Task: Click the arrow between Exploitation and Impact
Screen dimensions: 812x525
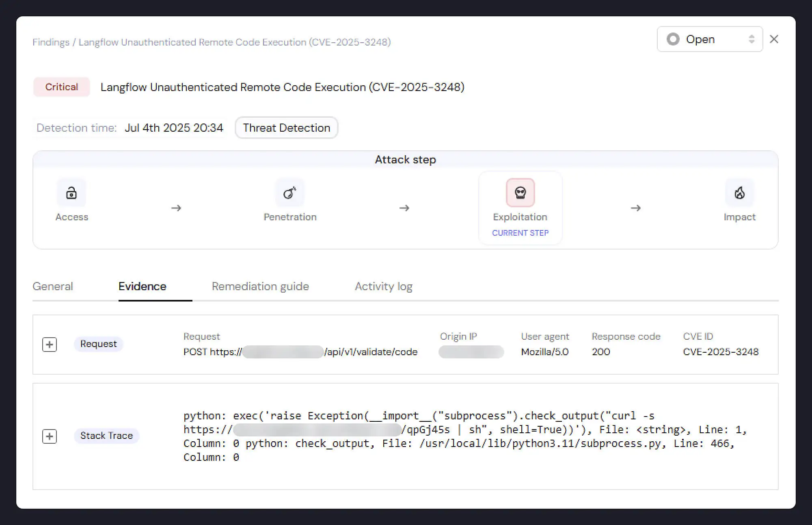Action: click(636, 208)
